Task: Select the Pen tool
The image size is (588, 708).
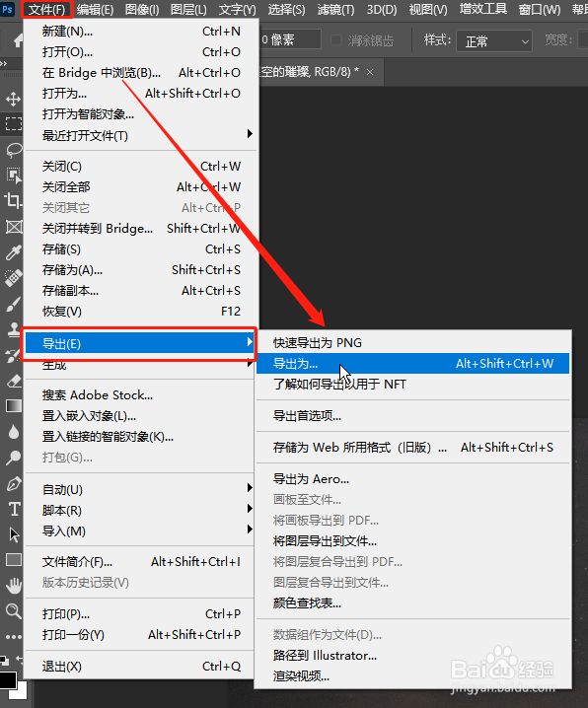Action: 14,484
